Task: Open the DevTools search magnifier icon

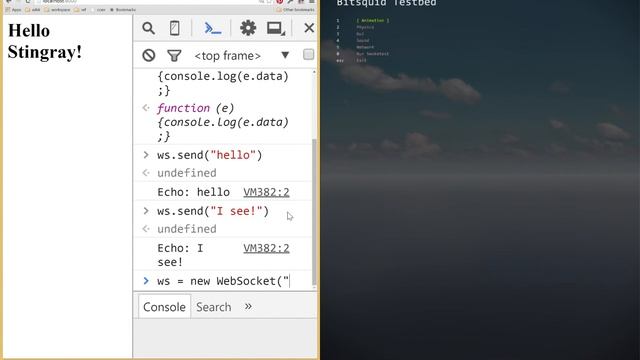Action: pyautogui.click(x=149, y=28)
